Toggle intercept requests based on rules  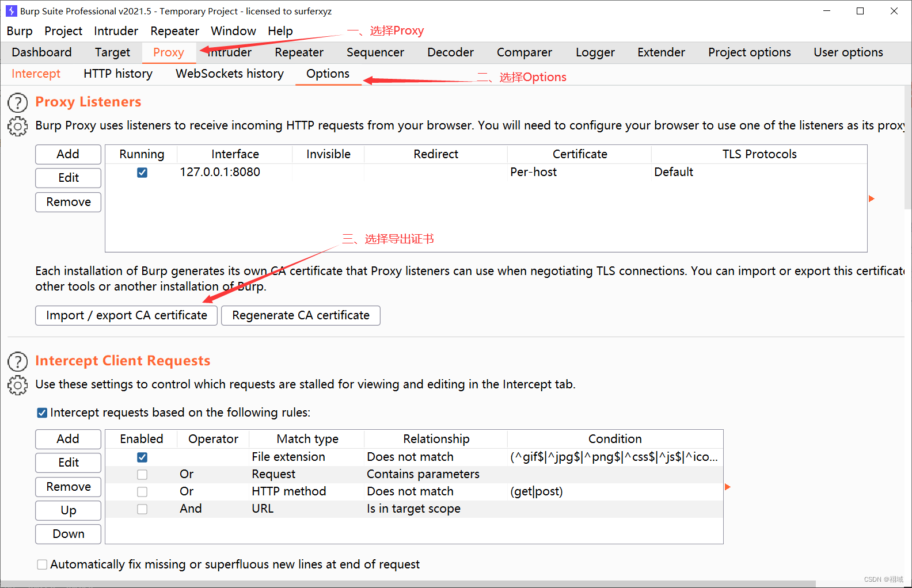[x=42, y=413]
